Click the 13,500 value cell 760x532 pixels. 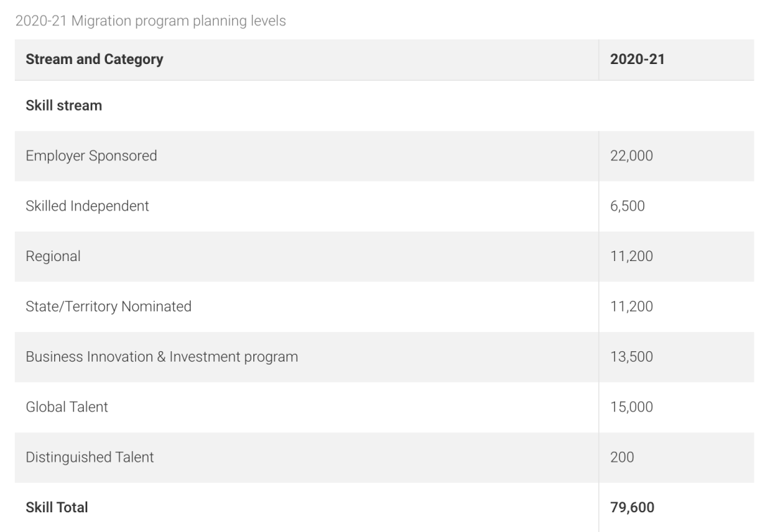(x=631, y=357)
